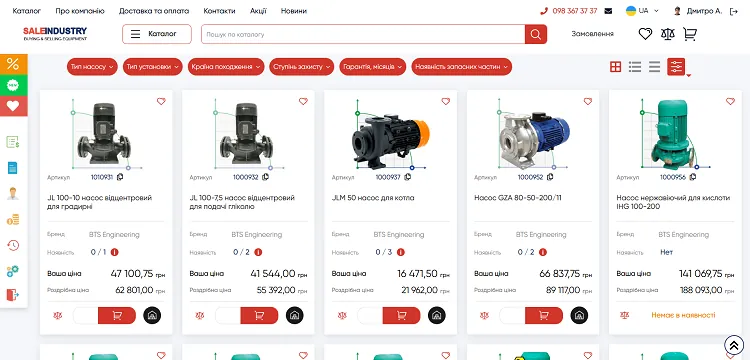This screenshot has width=750, height=360.
Task: Click quantity field for JL 100-10
Action: coord(86,316)
